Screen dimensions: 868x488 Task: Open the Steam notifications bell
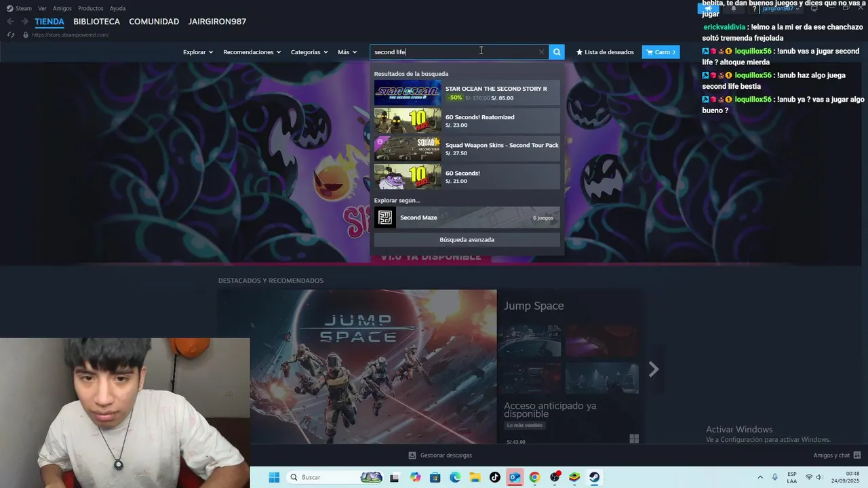(733, 9)
